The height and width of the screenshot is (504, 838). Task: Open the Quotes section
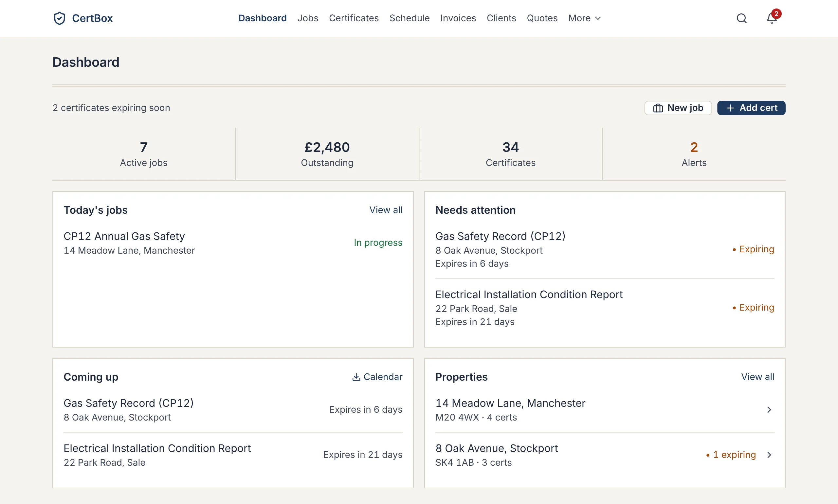542,18
